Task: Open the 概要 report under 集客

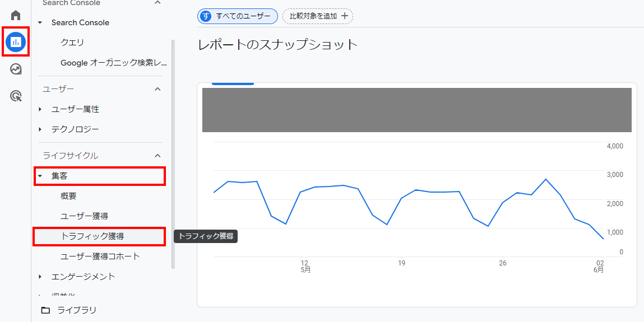Action: point(68,196)
